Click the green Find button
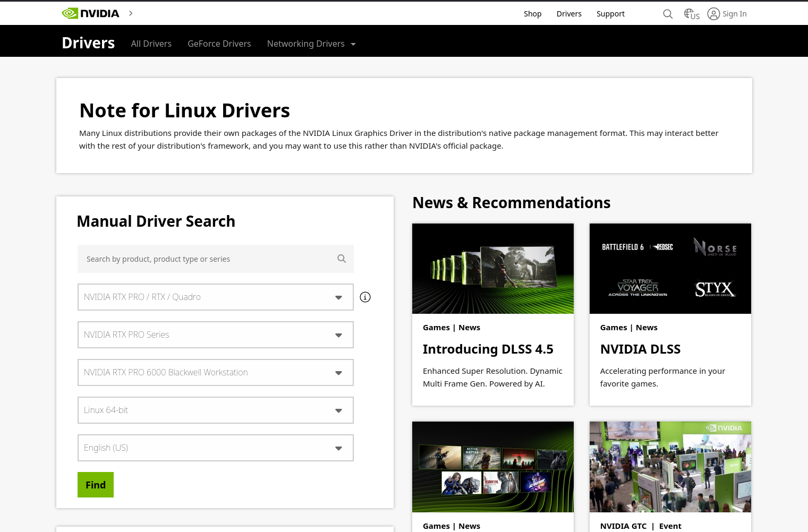 click(x=96, y=485)
